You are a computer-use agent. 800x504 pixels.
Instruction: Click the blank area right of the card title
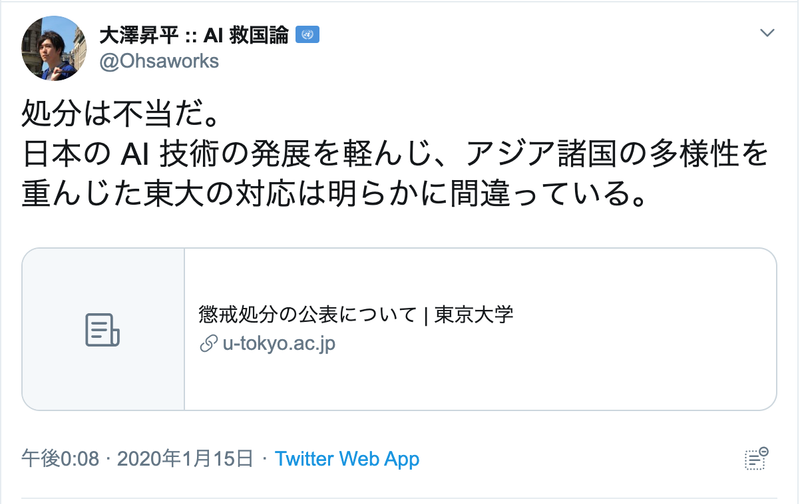640,315
